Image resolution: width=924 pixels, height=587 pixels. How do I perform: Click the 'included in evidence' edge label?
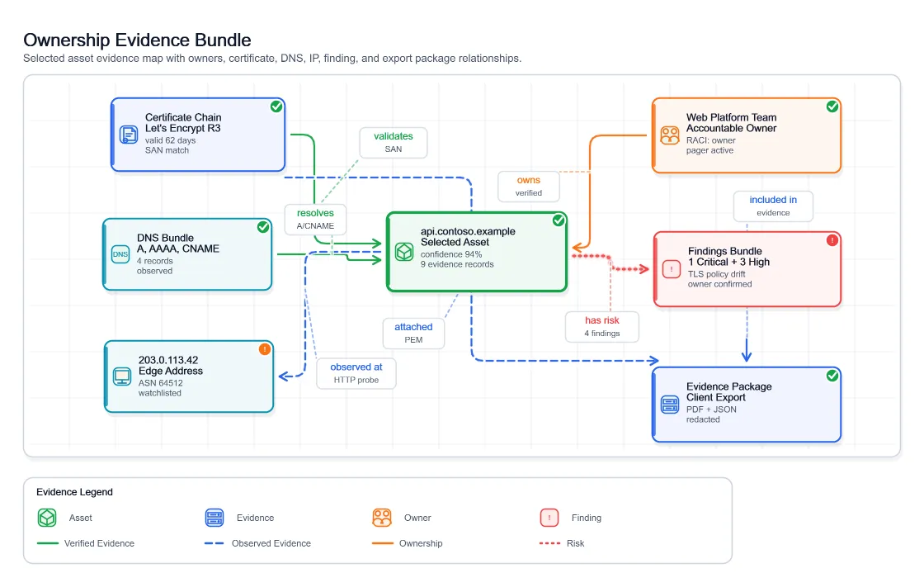point(773,206)
